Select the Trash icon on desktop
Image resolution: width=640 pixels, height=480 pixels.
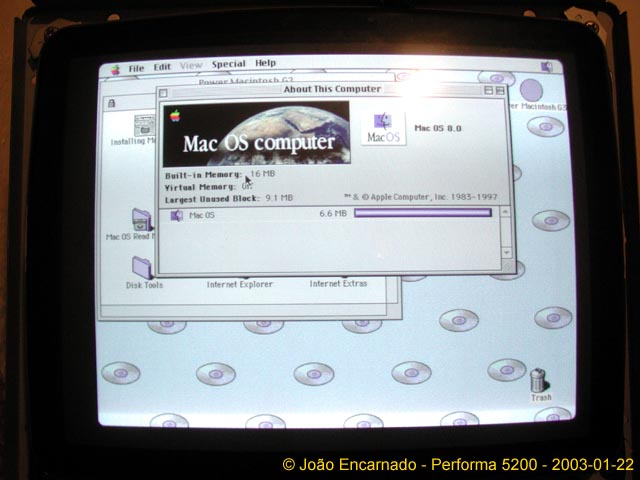pyautogui.click(x=538, y=380)
